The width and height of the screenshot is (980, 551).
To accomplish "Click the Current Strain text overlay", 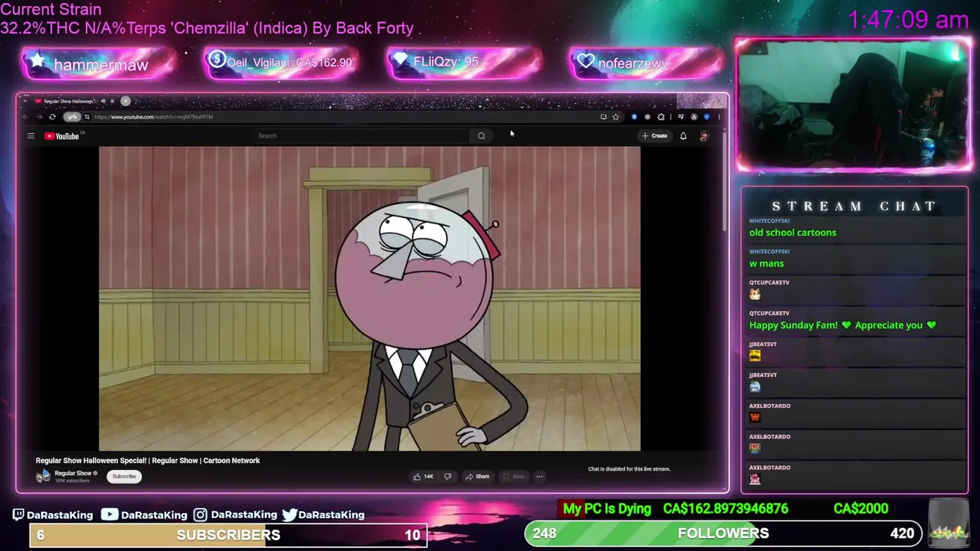I will [207, 19].
